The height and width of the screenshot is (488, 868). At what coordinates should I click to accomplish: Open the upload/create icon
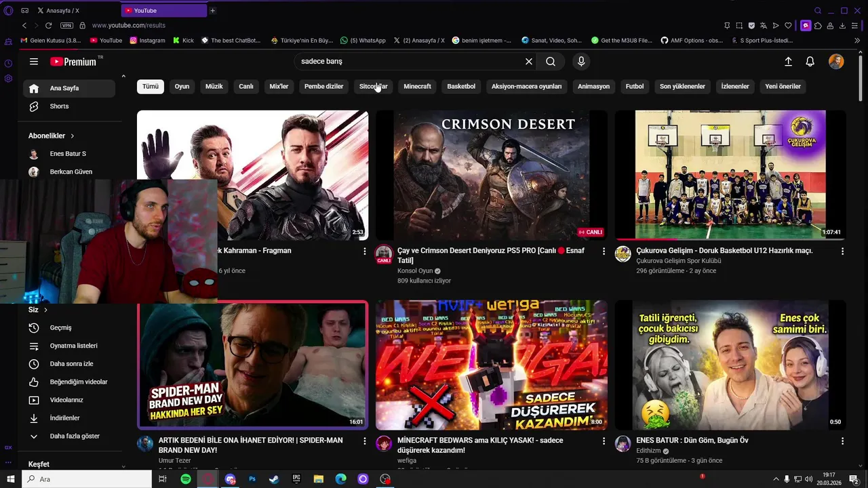point(788,62)
